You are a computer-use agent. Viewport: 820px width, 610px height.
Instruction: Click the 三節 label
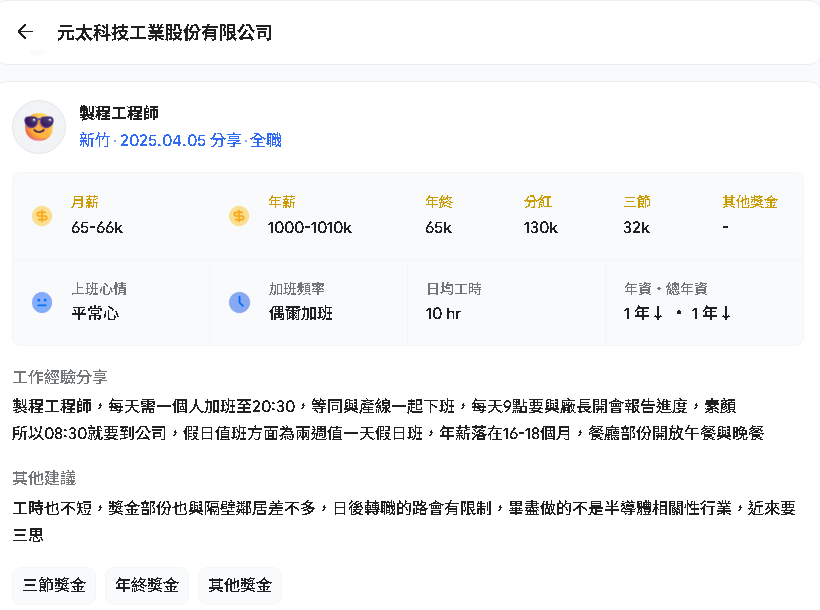(x=637, y=202)
